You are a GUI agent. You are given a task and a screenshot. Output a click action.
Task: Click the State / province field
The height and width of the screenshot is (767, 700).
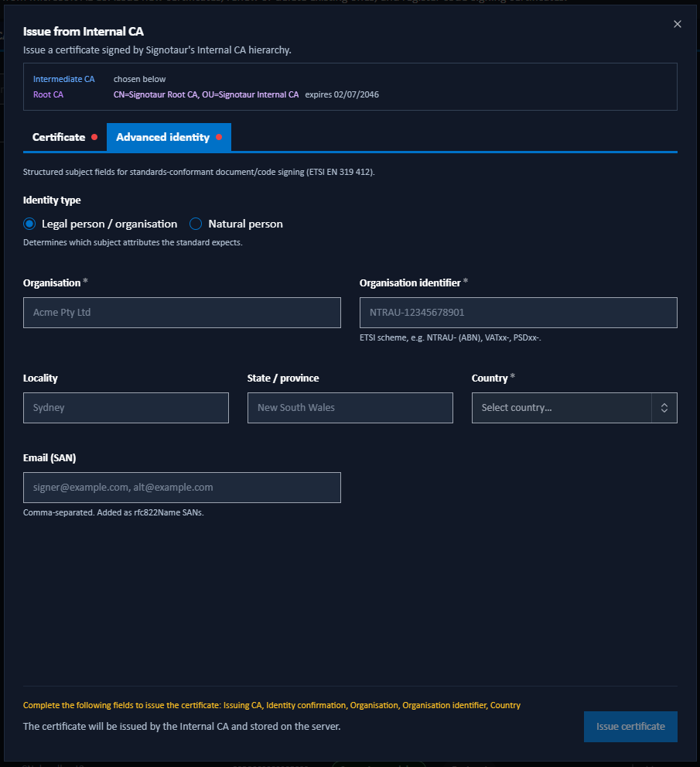(x=350, y=408)
